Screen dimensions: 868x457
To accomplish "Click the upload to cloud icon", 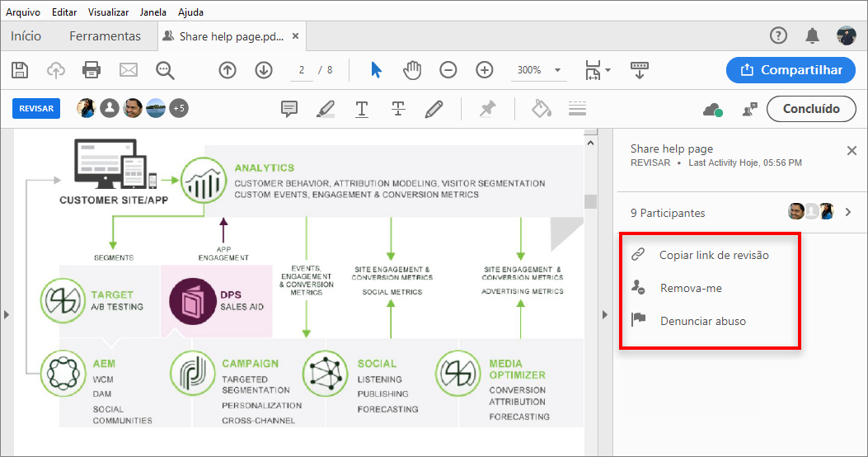I will tap(56, 70).
